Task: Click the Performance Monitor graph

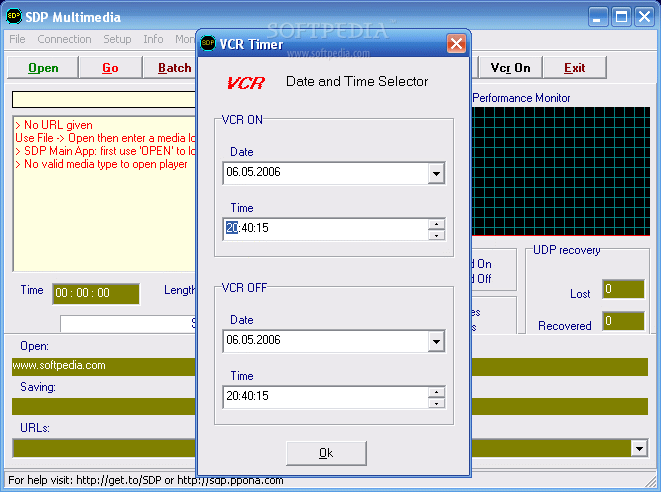Action: coord(561,171)
